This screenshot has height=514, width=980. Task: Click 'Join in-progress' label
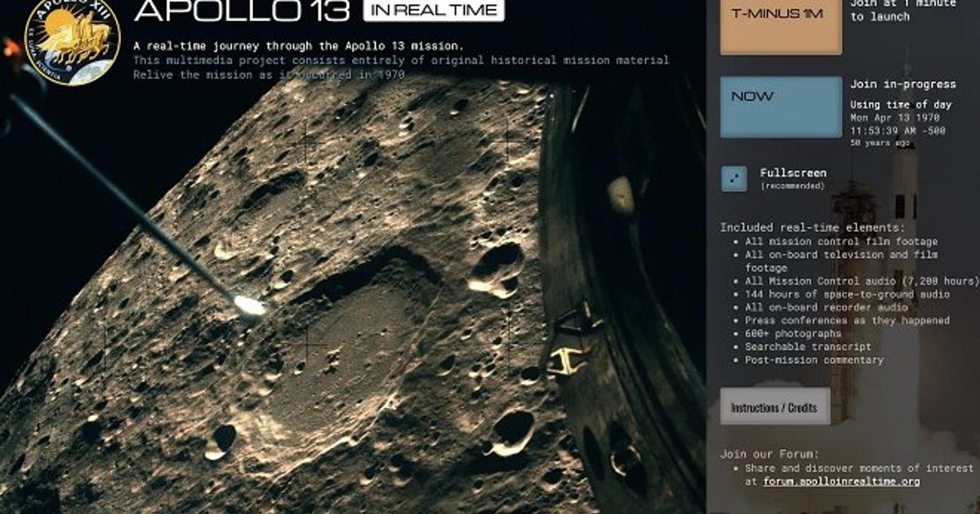click(x=902, y=84)
